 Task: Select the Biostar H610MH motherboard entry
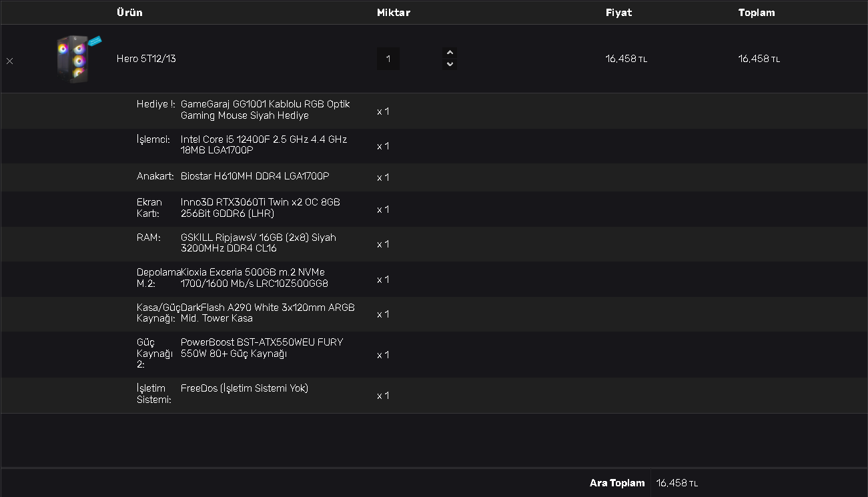(254, 176)
